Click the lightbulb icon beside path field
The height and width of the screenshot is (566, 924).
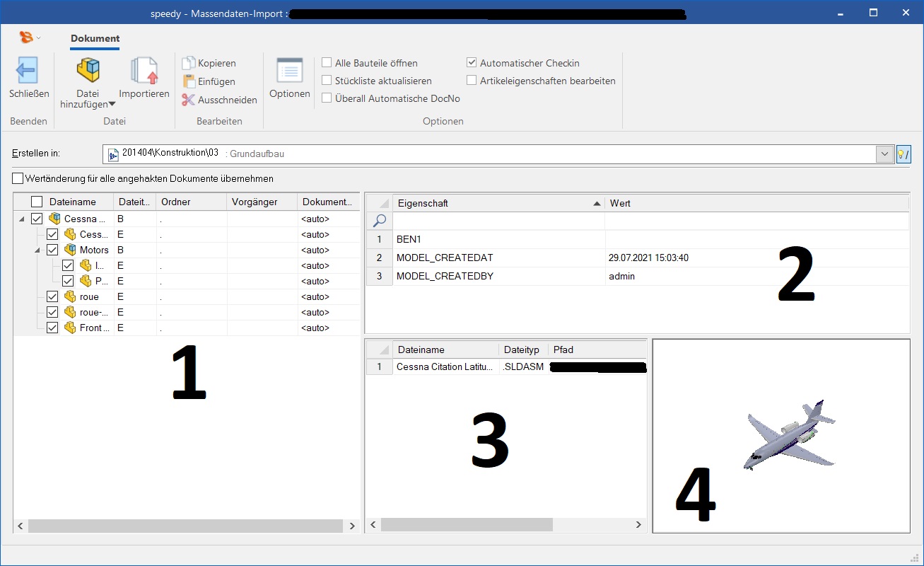[x=903, y=154]
